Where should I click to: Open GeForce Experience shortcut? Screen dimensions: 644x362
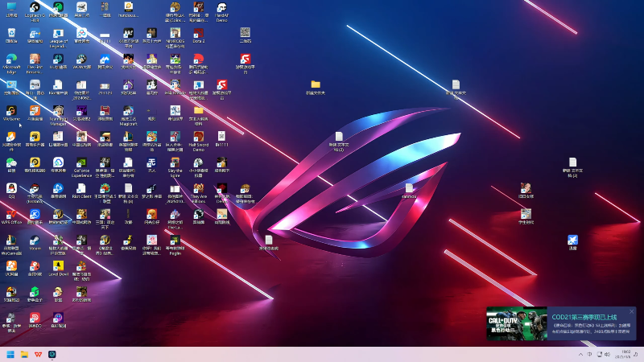(x=81, y=167)
